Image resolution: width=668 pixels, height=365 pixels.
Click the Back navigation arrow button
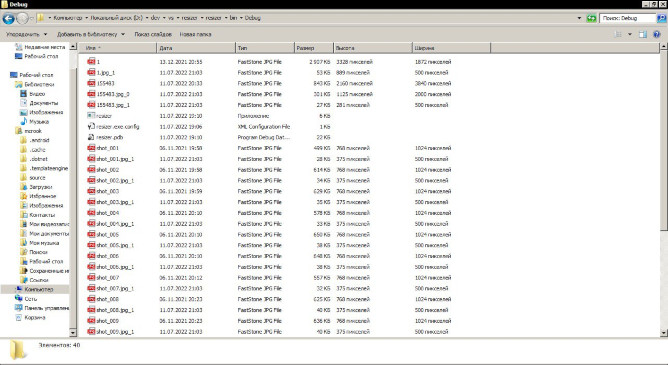point(8,18)
